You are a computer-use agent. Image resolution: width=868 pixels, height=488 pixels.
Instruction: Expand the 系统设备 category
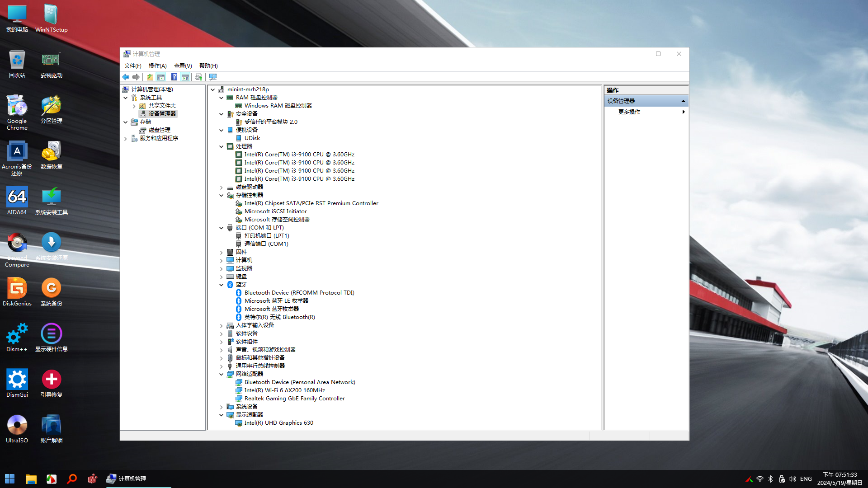pyautogui.click(x=221, y=407)
